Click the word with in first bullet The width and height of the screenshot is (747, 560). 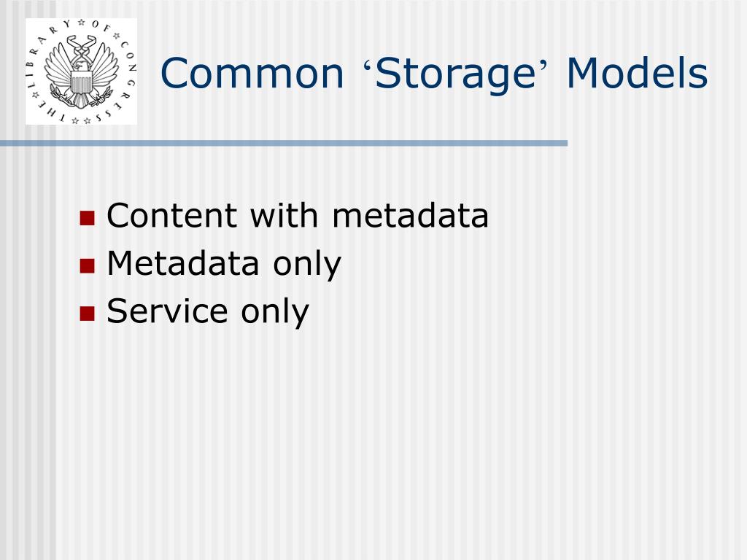pos(285,215)
